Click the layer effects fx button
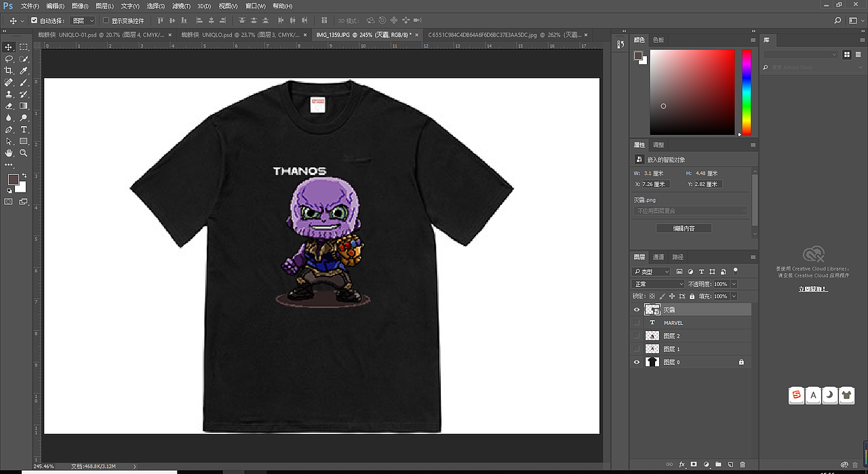This screenshot has width=868, height=474. coord(682,465)
